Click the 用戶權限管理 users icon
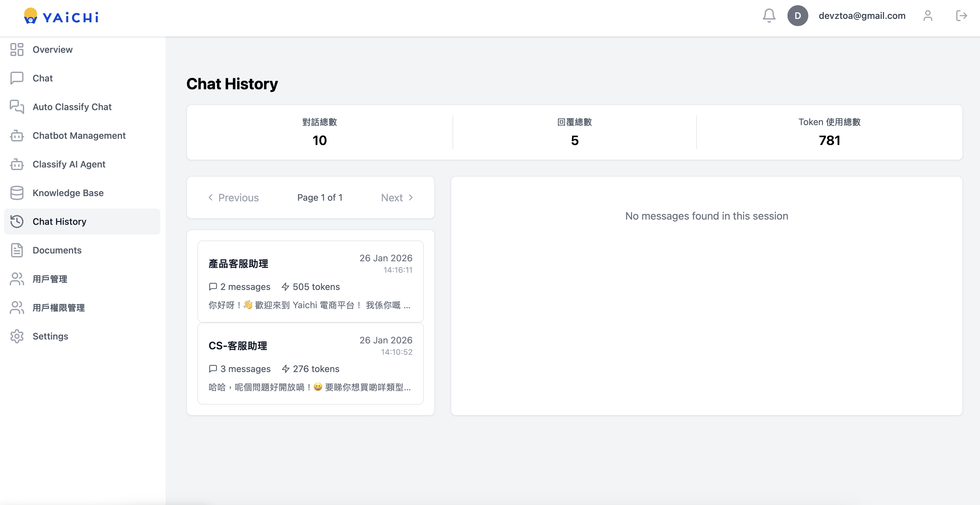 pyautogui.click(x=17, y=308)
